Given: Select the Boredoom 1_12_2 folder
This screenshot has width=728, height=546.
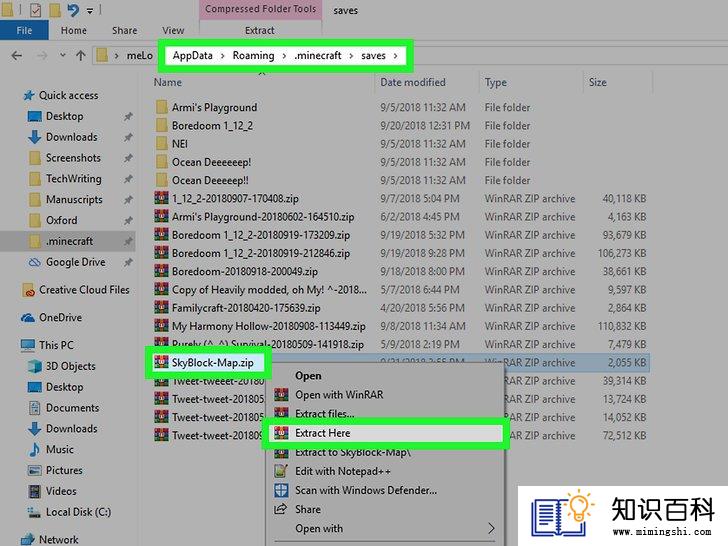Looking at the screenshot, I should pos(212,126).
